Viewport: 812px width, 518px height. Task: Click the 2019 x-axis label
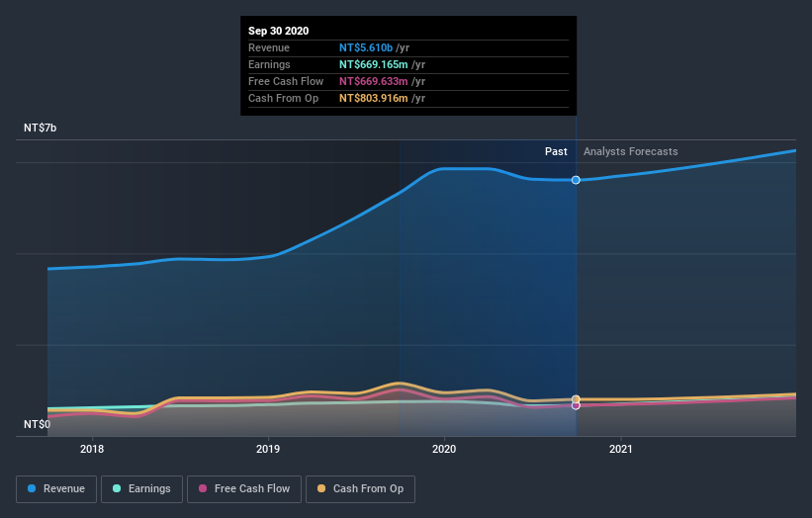[268, 449]
